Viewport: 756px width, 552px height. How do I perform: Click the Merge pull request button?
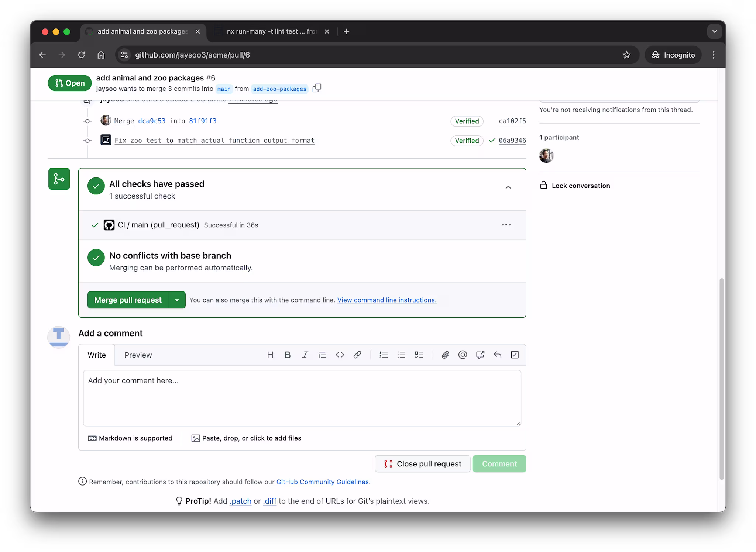click(x=128, y=300)
